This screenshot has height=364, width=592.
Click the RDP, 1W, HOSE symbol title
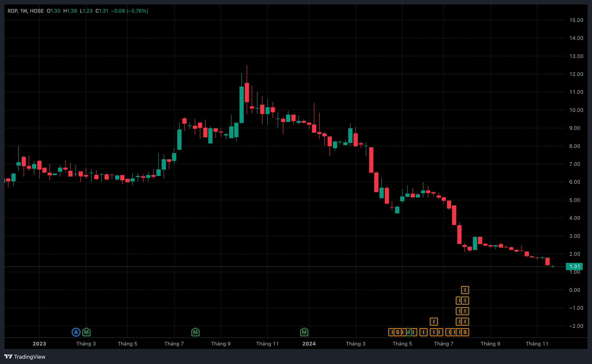point(25,11)
